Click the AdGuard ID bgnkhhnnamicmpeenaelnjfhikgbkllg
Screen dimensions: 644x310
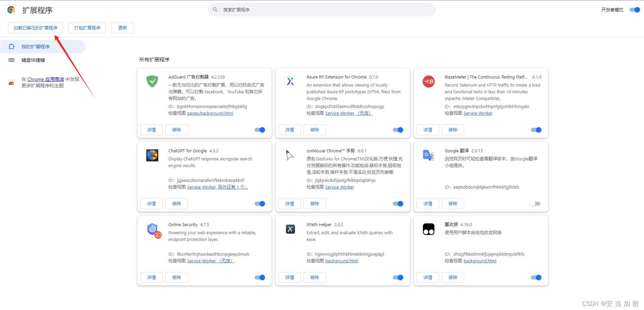212,107
